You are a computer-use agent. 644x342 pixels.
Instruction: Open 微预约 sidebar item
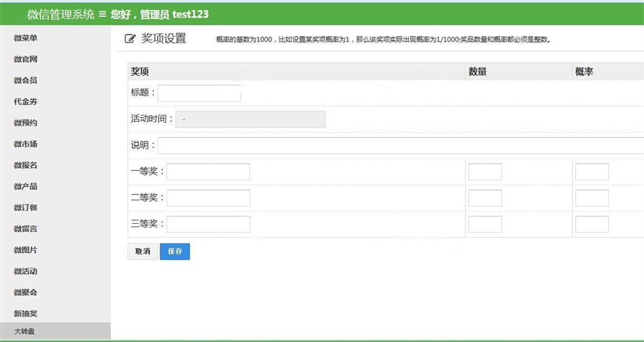(x=25, y=122)
